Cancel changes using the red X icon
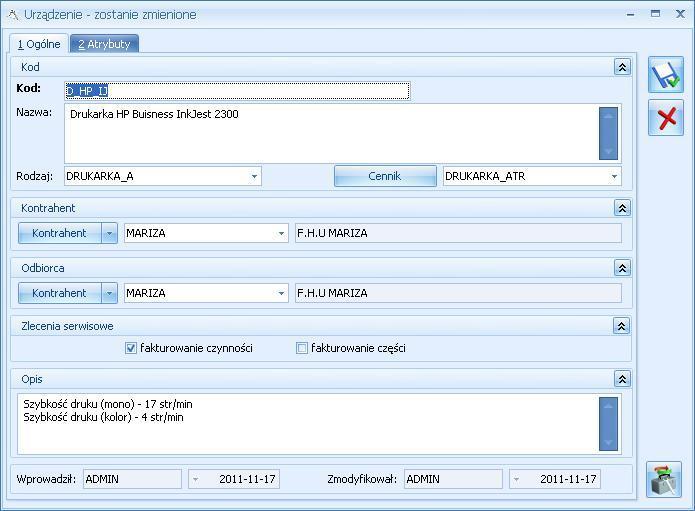 (x=666, y=117)
